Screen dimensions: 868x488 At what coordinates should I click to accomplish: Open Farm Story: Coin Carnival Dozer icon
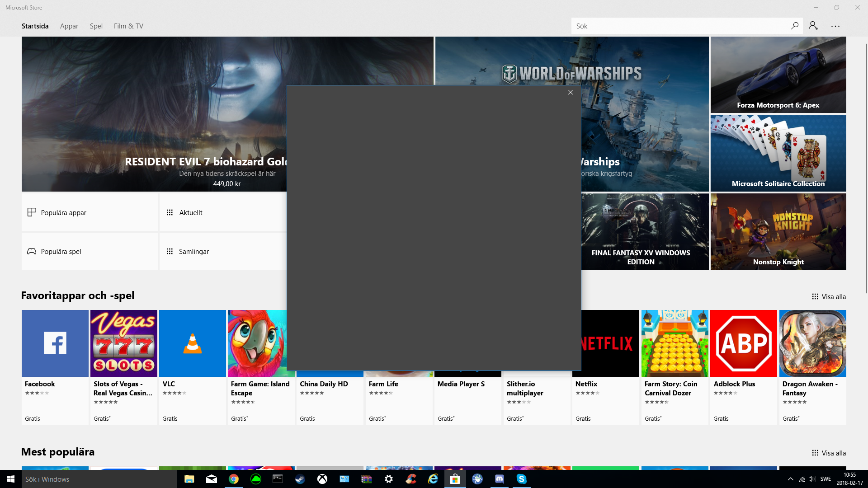(x=675, y=343)
